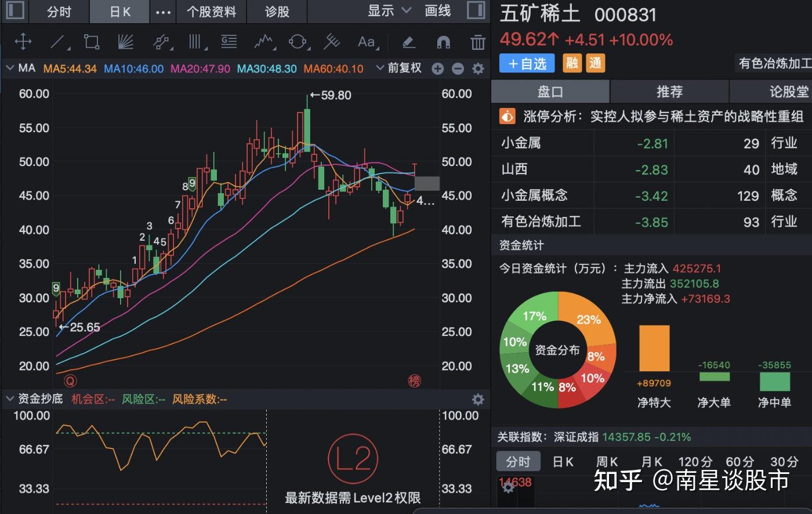Screen dimensions: 812x514
Task: Zoom in chart with plus icon
Action: 438,69
